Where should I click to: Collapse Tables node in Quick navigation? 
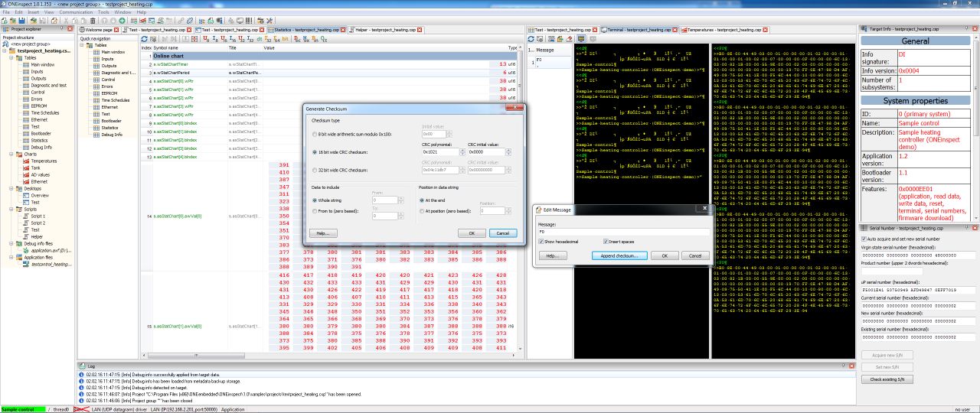(x=83, y=45)
